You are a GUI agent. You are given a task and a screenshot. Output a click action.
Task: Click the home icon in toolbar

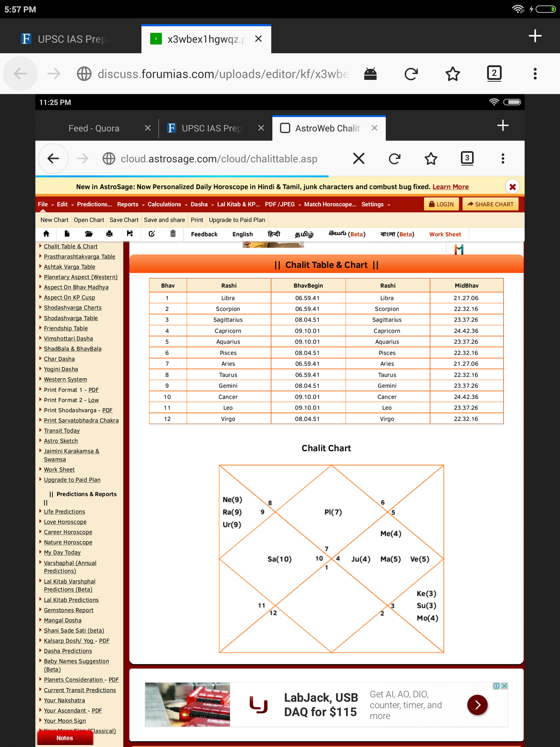pos(46,234)
